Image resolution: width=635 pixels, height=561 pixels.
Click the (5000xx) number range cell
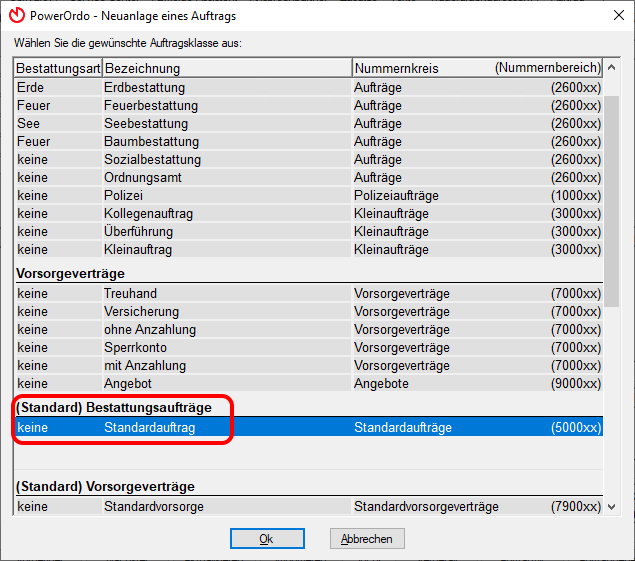[x=575, y=427]
